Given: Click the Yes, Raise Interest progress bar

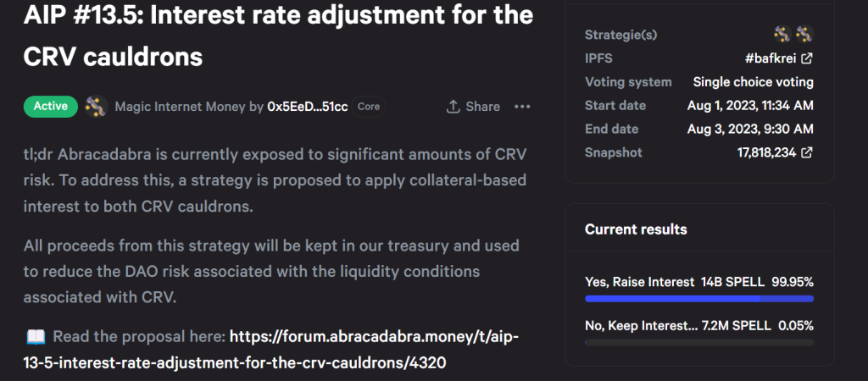Looking at the screenshot, I should pyautogui.click(x=699, y=299).
